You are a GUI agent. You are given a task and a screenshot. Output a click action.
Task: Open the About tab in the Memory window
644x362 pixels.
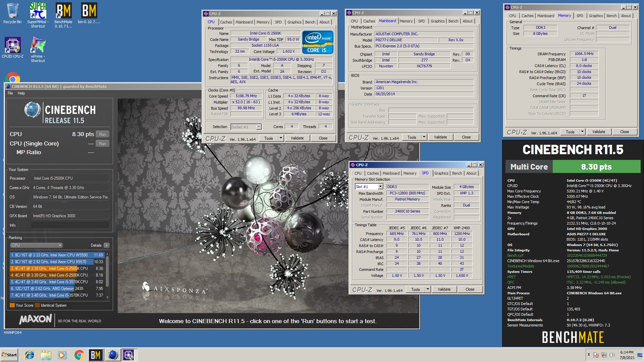[x=626, y=16]
